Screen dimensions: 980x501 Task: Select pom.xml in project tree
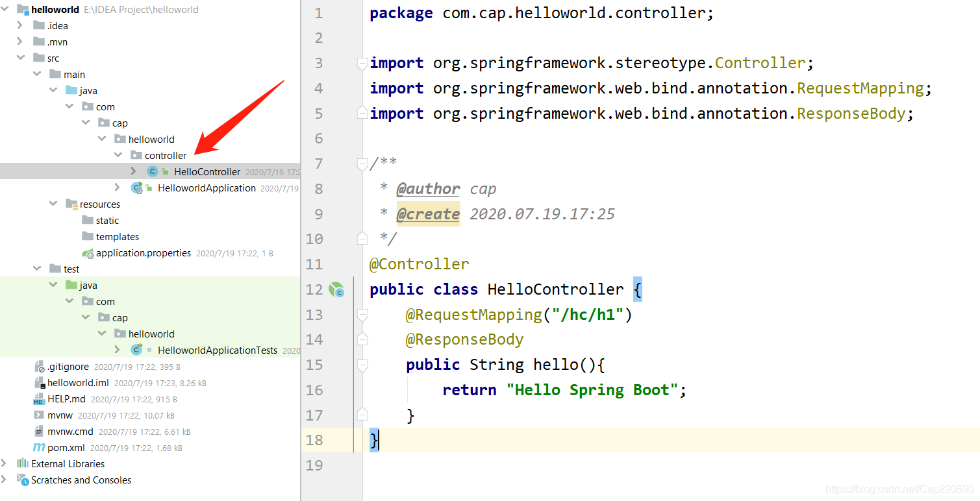[66, 448]
